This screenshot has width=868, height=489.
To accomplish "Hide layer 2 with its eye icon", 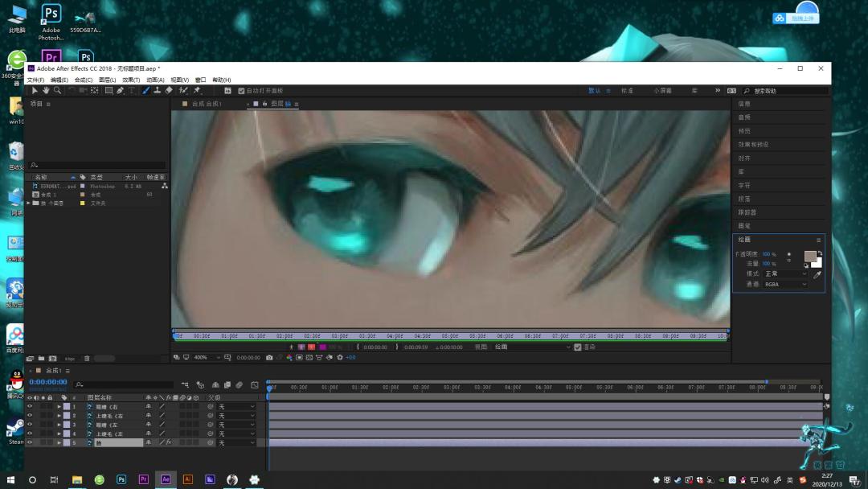I will [30, 415].
